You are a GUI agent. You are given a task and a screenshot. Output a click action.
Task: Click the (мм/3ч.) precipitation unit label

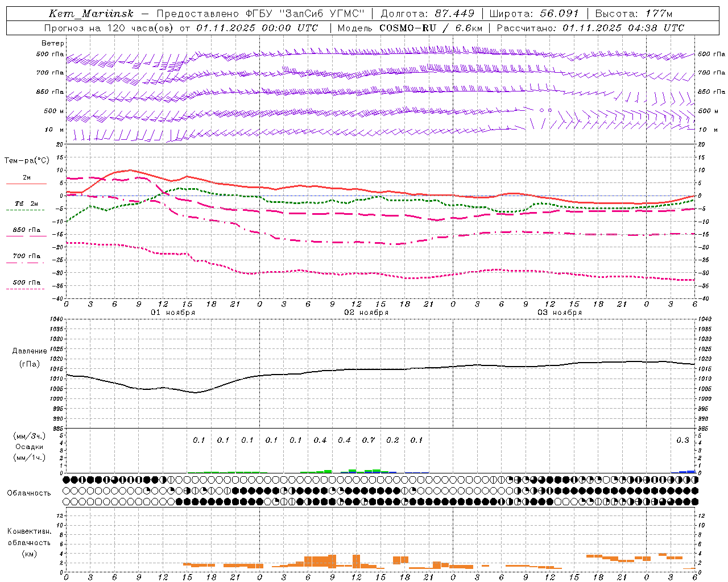coord(30,436)
